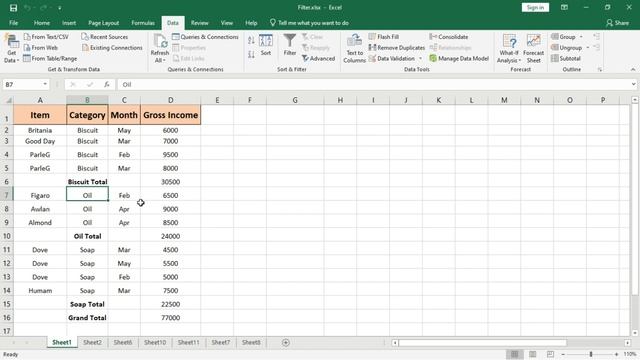The width and height of the screenshot is (640, 360).
Task: Open Recent Sources
Action: [104, 37]
